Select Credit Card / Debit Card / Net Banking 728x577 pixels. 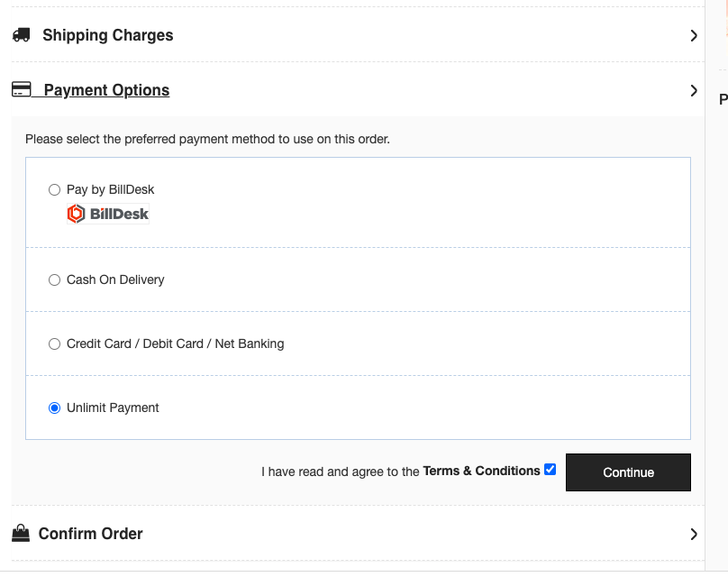click(x=54, y=343)
